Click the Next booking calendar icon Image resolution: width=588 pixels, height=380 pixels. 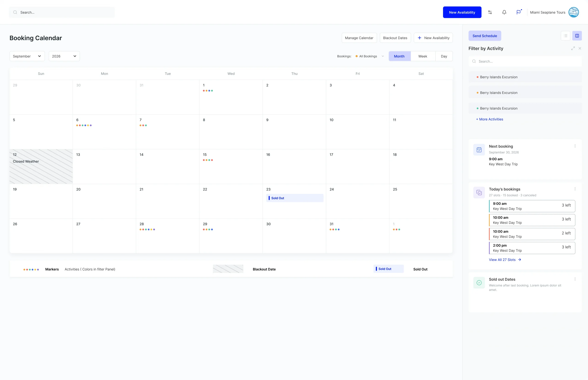pyautogui.click(x=479, y=150)
